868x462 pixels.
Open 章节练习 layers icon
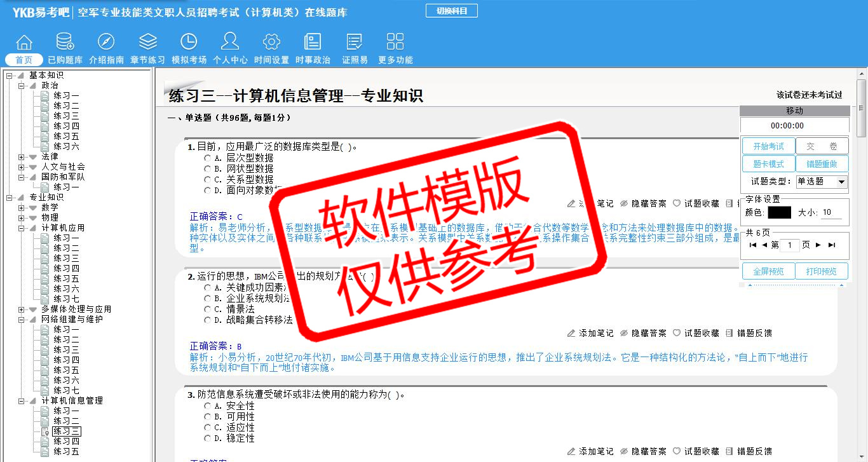[x=147, y=42]
